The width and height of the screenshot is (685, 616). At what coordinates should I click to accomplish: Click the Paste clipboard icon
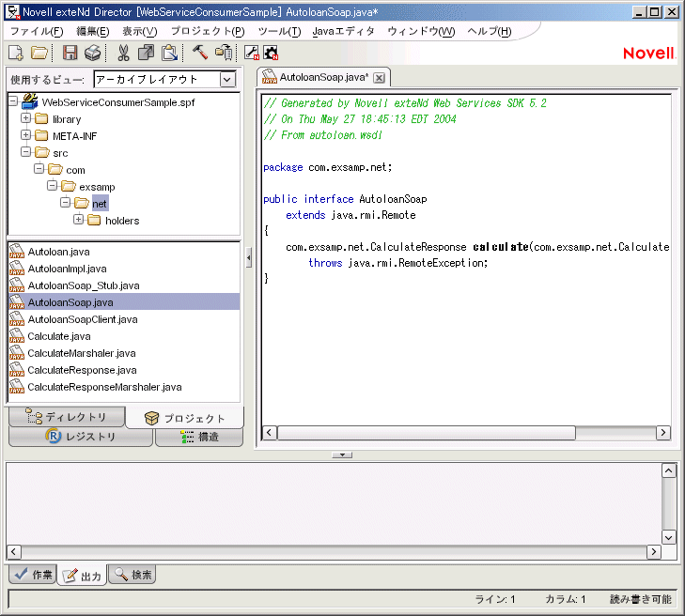click(169, 53)
